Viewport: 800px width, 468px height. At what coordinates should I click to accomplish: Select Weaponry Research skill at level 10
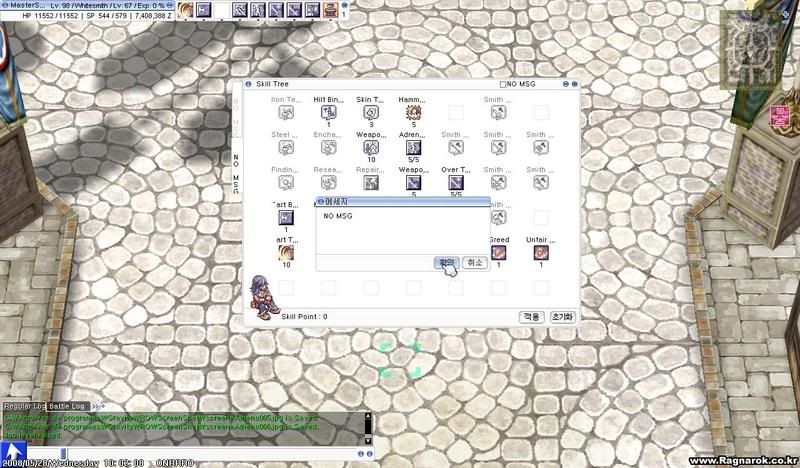(x=371, y=147)
